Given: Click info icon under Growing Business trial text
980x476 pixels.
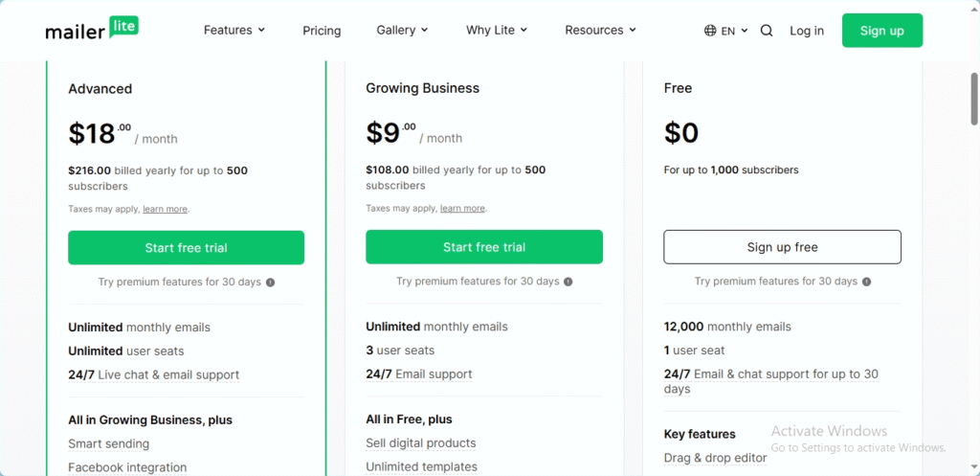Looking at the screenshot, I should [568, 282].
